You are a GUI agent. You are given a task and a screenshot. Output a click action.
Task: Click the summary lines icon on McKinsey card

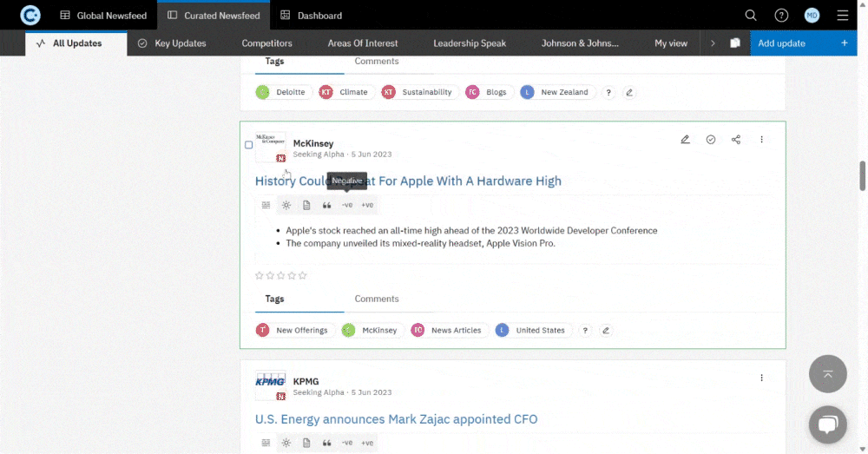(x=266, y=205)
